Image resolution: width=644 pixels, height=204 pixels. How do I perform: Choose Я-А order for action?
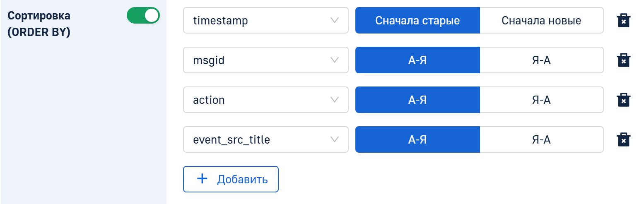click(x=541, y=100)
